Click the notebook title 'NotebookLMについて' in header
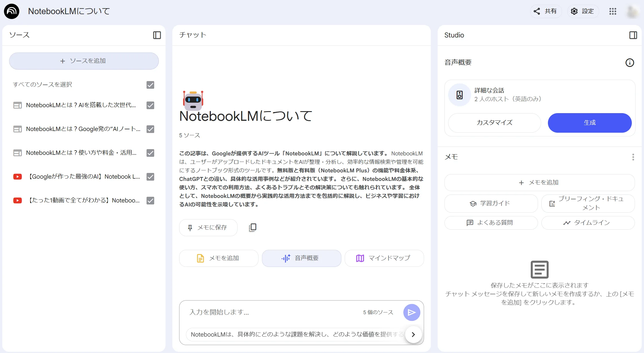This screenshot has width=644, height=353. tap(69, 11)
